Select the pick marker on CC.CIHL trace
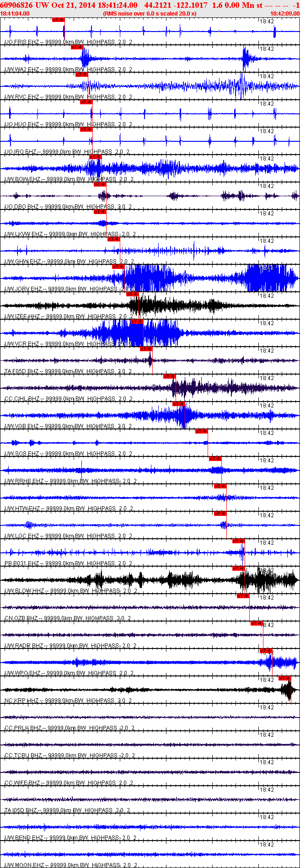Image resolution: width=300 pixels, height=868 pixels. click(x=170, y=376)
